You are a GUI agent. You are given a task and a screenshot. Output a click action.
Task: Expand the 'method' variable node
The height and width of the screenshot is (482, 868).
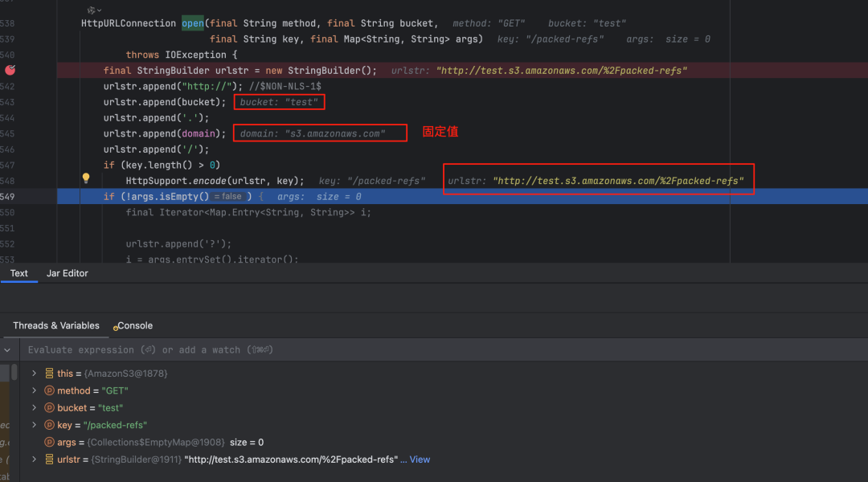[34, 390]
